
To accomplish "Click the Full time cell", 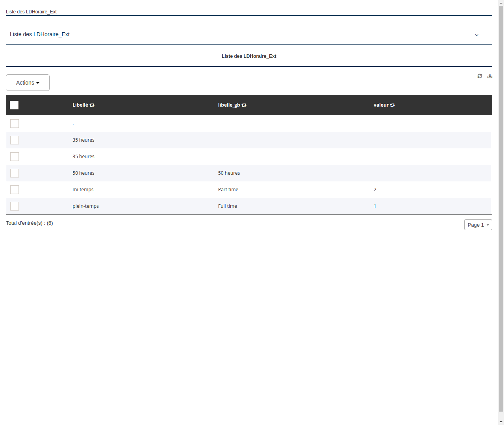I will pos(228,206).
